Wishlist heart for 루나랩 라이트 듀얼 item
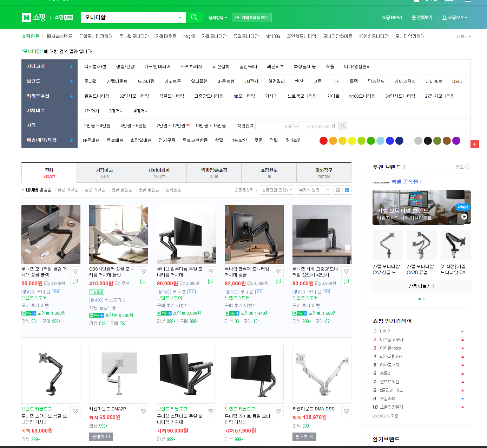This screenshot has height=448, width=487. [x=279, y=411]
